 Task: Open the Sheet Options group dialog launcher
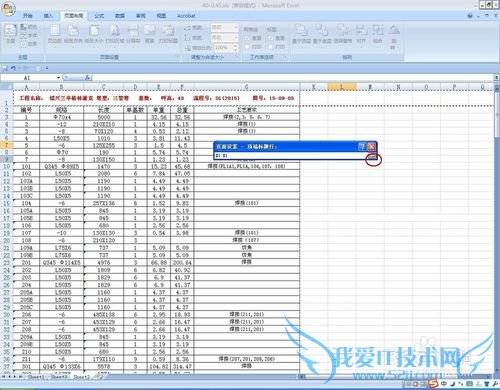coord(286,57)
